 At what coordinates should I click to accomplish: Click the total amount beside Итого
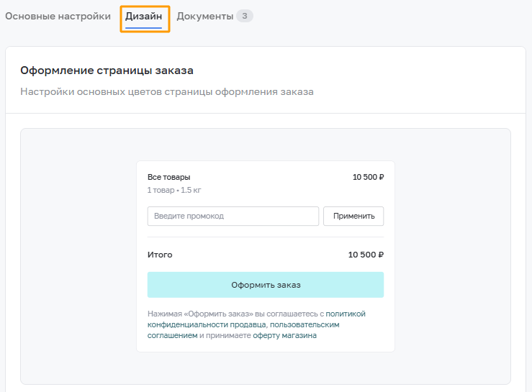(x=366, y=255)
